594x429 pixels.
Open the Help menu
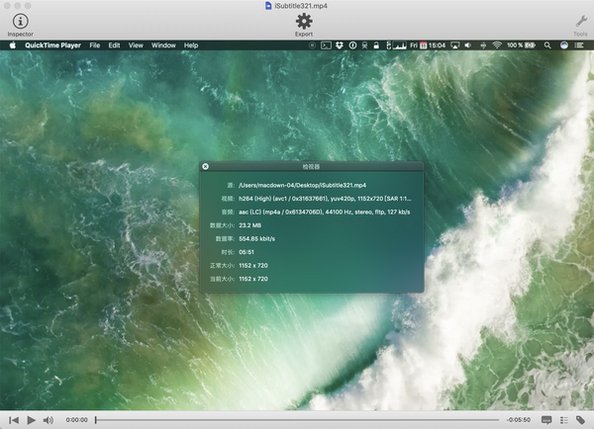[x=191, y=45]
